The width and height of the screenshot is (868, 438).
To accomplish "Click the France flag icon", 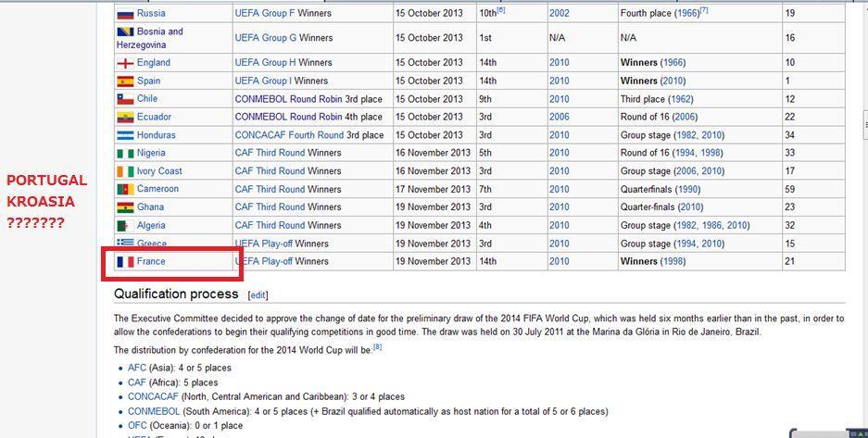I will point(125,261).
